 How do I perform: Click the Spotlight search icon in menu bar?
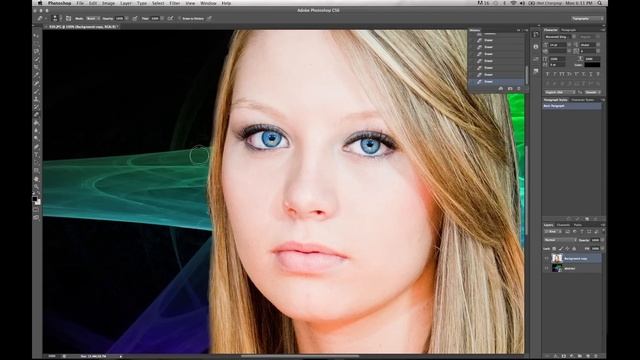tap(600, 3)
